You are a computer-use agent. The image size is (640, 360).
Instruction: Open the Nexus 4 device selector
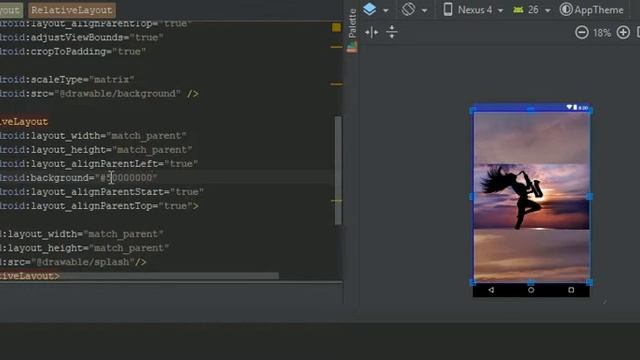473,10
